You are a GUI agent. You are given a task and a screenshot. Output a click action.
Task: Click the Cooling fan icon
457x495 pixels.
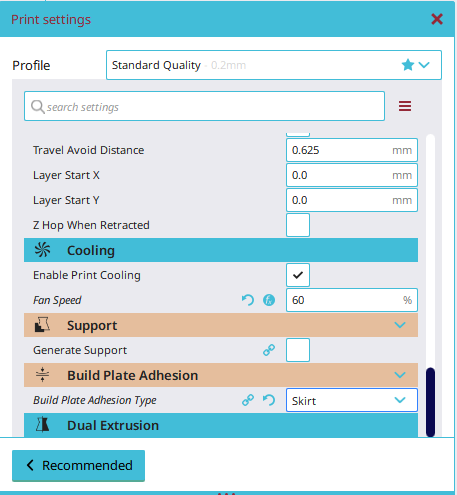tap(42, 250)
